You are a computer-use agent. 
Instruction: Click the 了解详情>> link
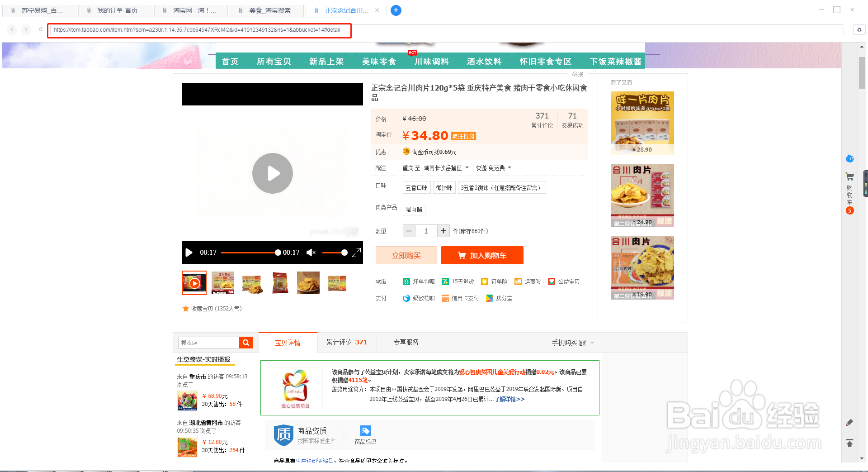coord(509,399)
